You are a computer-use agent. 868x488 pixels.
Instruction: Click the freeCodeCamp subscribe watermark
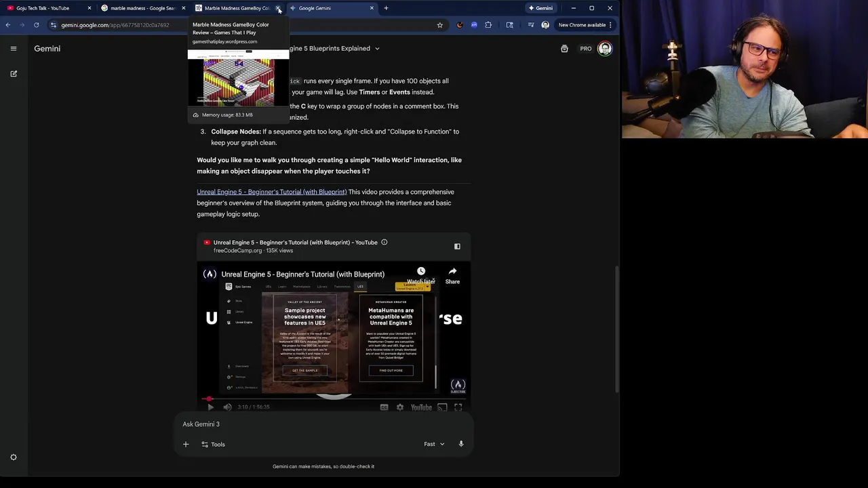click(458, 386)
